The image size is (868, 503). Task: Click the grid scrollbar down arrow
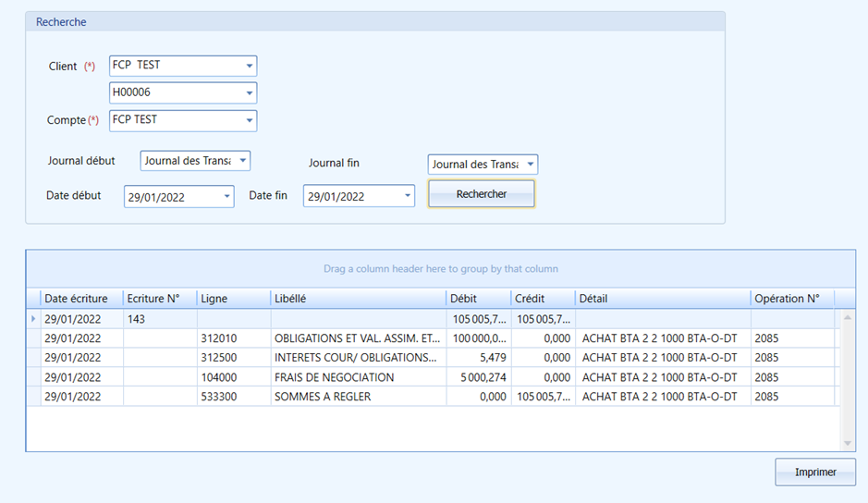coord(848,443)
